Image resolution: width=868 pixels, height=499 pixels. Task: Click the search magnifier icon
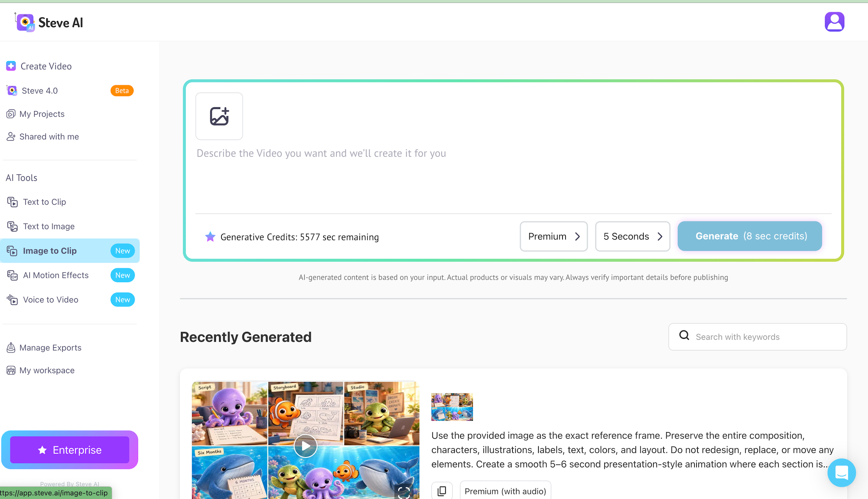click(x=684, y=335)
